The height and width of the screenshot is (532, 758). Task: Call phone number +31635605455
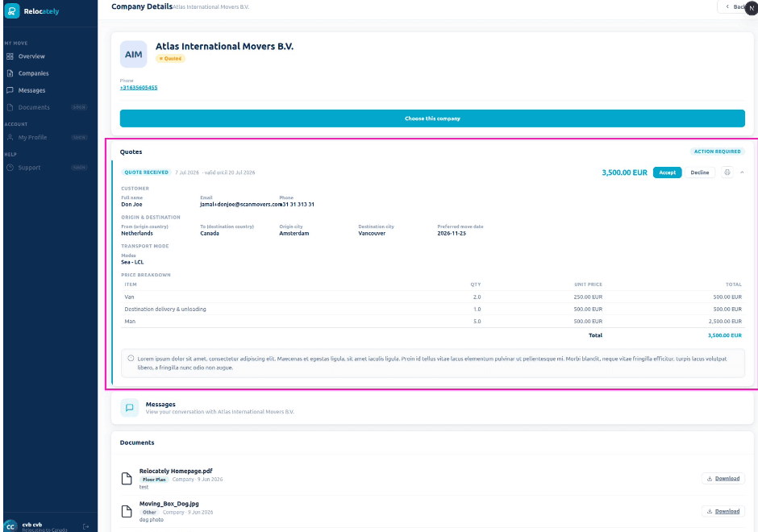[139, 88]
